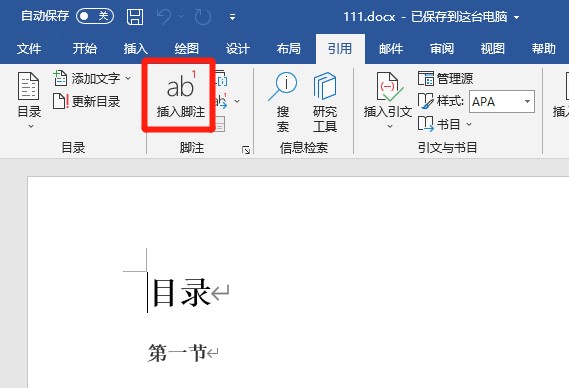Open the Undo history dropdown arrow
This screenshot has width=569, height=388.
(181, 17)
